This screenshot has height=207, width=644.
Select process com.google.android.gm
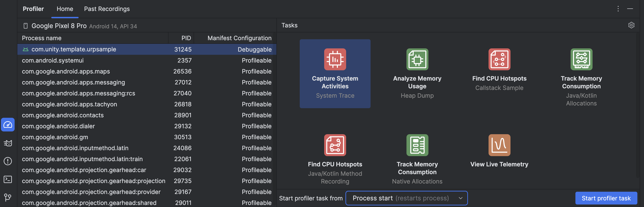click(147, 137)
